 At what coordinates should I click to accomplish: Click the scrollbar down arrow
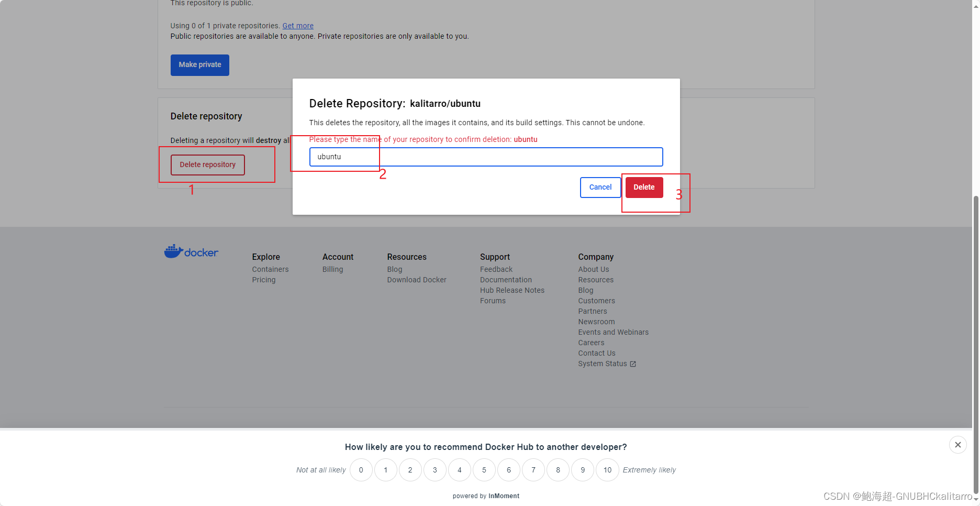click(976, 500)
